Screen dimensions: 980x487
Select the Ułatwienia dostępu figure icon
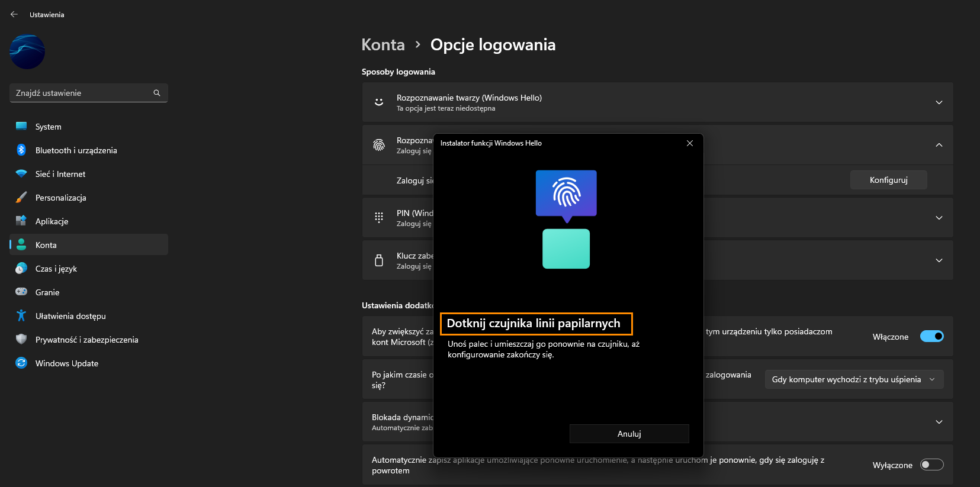point(21,315)
